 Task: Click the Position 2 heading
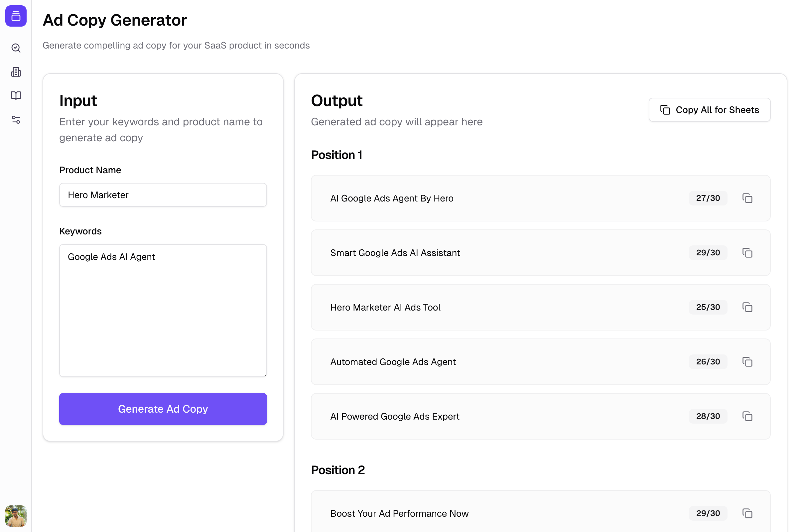point(338,470)
